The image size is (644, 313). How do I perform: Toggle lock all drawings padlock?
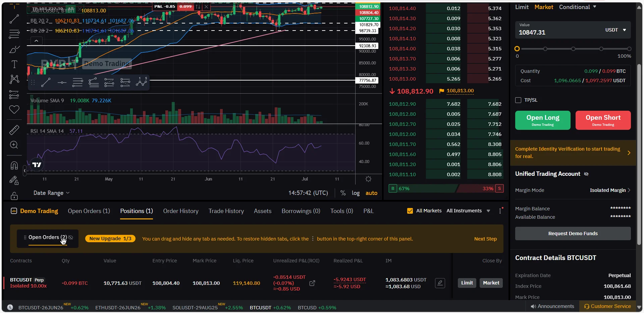pyautogui.click(x=14, y=196)
